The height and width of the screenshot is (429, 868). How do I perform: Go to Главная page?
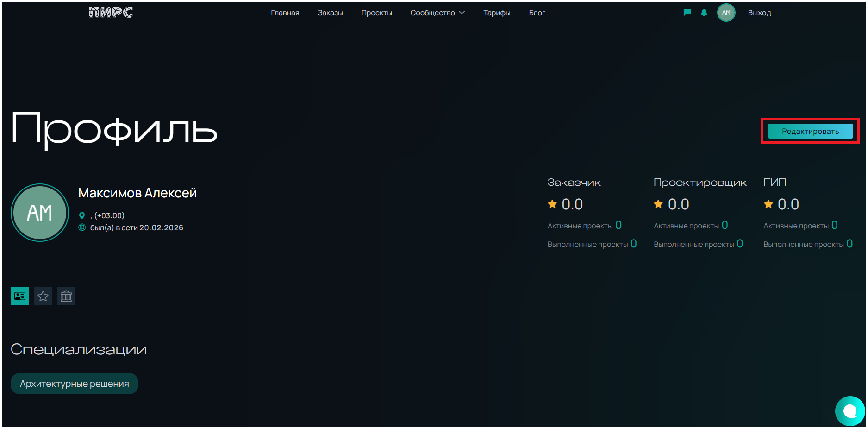point(285,13)
